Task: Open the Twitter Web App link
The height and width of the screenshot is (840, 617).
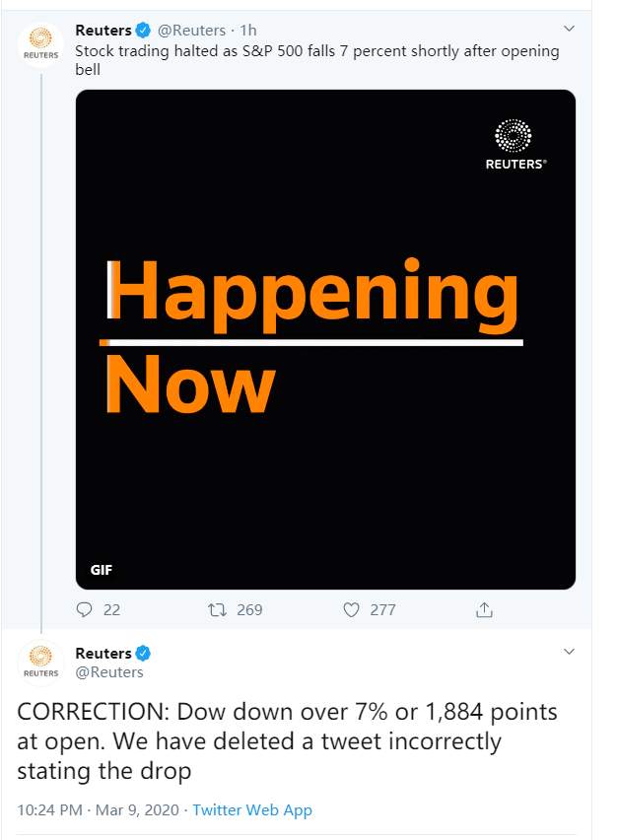Action: click(x=252, y=810)
